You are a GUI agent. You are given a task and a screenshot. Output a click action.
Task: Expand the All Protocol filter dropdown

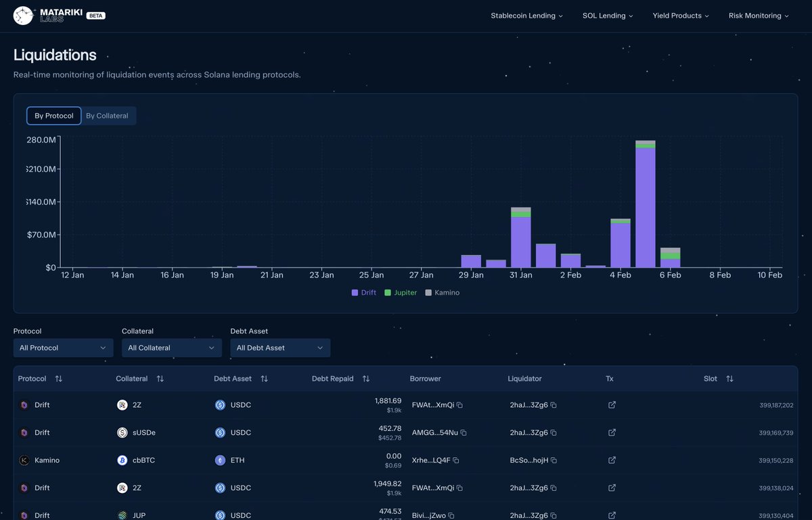[x=64, y=348]
